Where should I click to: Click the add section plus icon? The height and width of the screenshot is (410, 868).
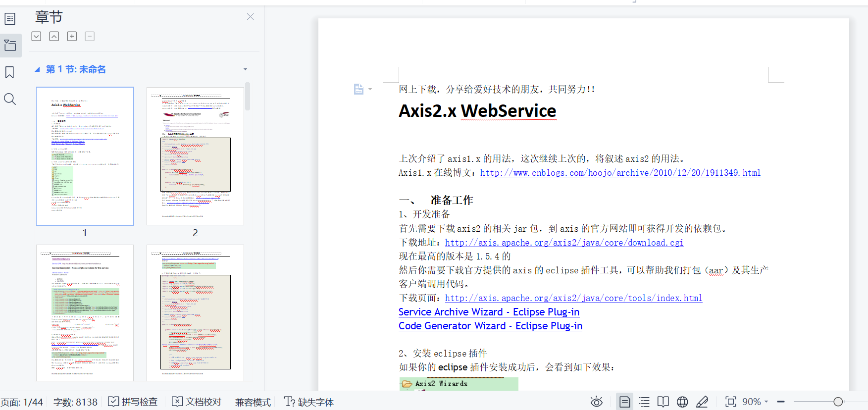pos(72,36)
